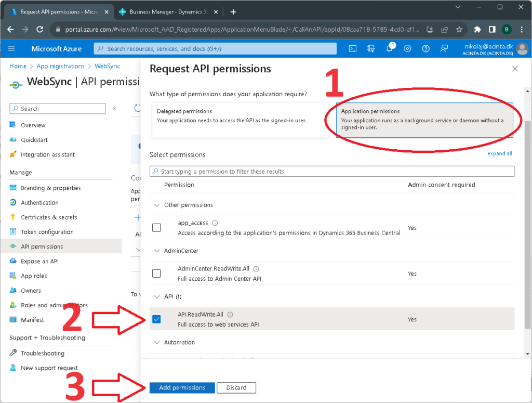Image resolution: width=532 pixels, height=403 pixels.
Task: Expand the Automation permissions group
Action: click(157, 342)
